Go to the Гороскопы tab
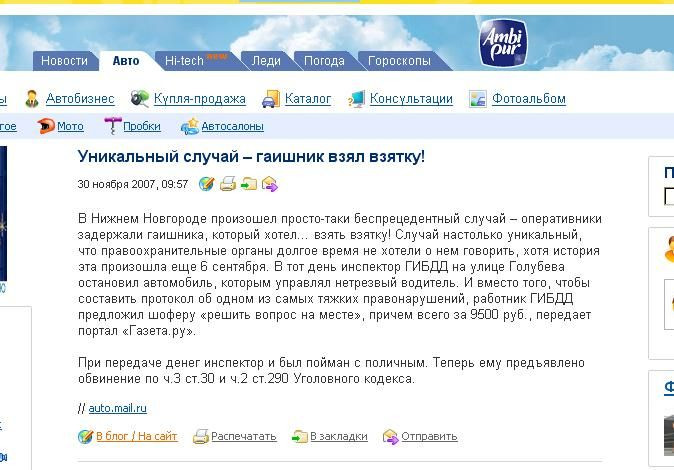The width and height of the screenshot is (674, 470). [400, 61]
